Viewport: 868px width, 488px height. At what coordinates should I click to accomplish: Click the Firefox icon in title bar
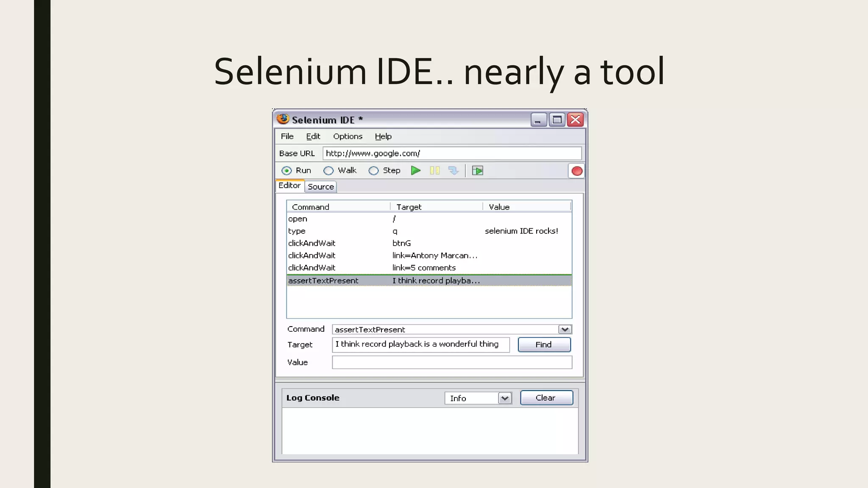283,119
